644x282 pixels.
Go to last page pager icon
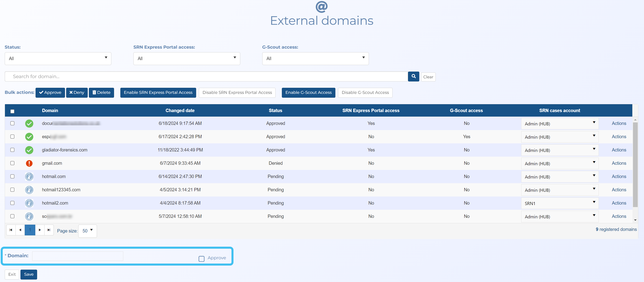point(49,230)
